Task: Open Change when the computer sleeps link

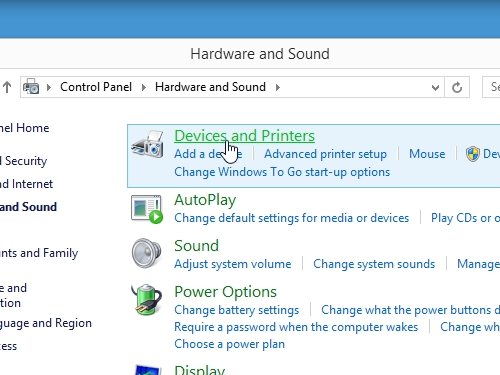Action: [x=470, y=327]
